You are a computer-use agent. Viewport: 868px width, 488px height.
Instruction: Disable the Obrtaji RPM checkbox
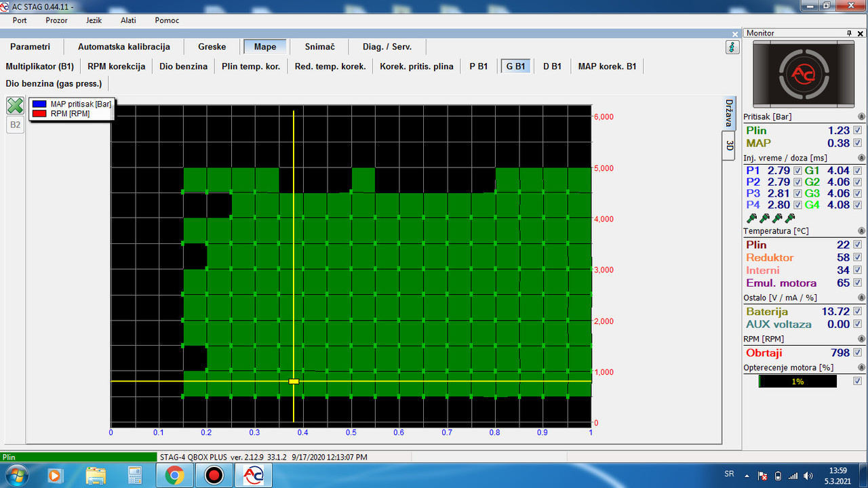pos(858,352)
